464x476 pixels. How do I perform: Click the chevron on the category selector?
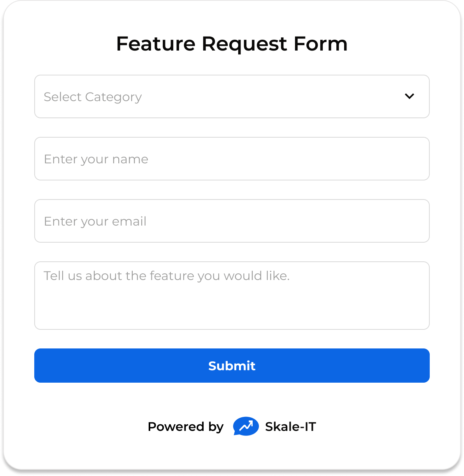[409, 96]
